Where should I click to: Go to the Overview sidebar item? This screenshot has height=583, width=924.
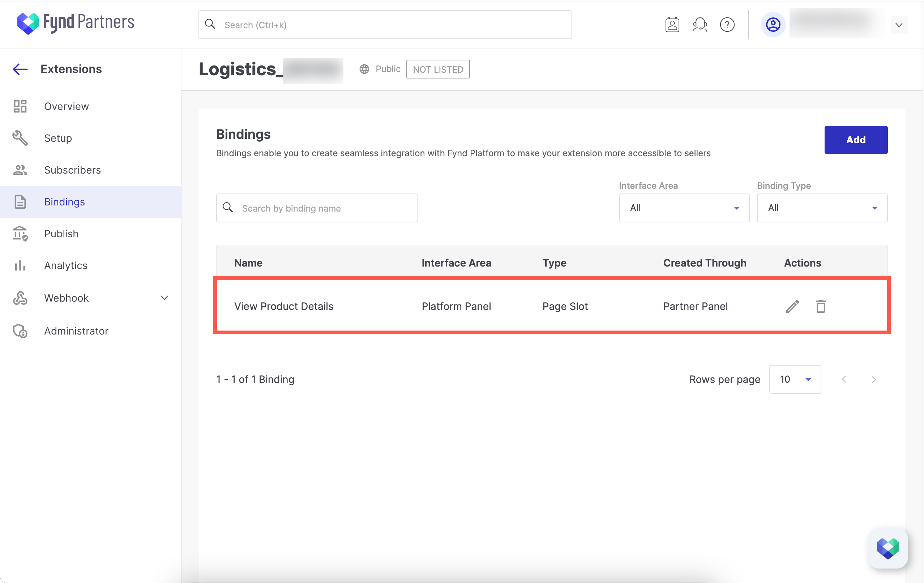tap(67, 106)
